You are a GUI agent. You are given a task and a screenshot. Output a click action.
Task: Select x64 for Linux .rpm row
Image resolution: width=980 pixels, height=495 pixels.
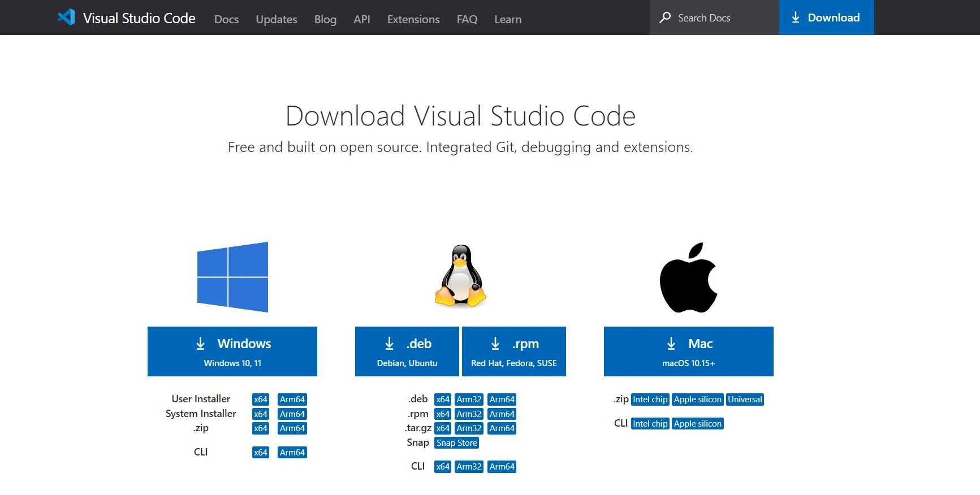(x=443, y=414)
